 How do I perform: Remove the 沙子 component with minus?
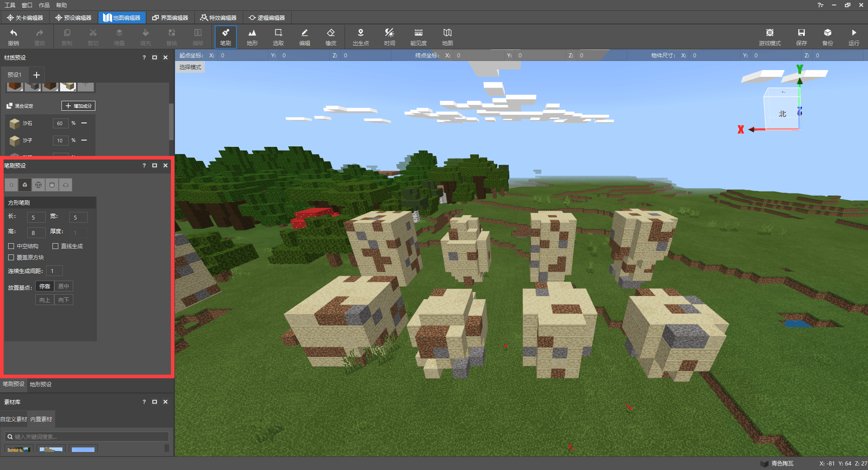tap(84, 140)
